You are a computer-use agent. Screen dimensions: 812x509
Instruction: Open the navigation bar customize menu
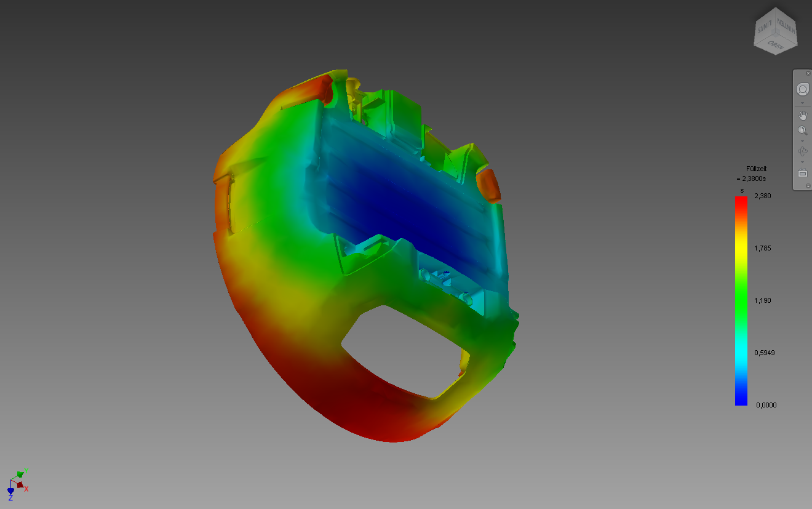(x=808, y=185)
